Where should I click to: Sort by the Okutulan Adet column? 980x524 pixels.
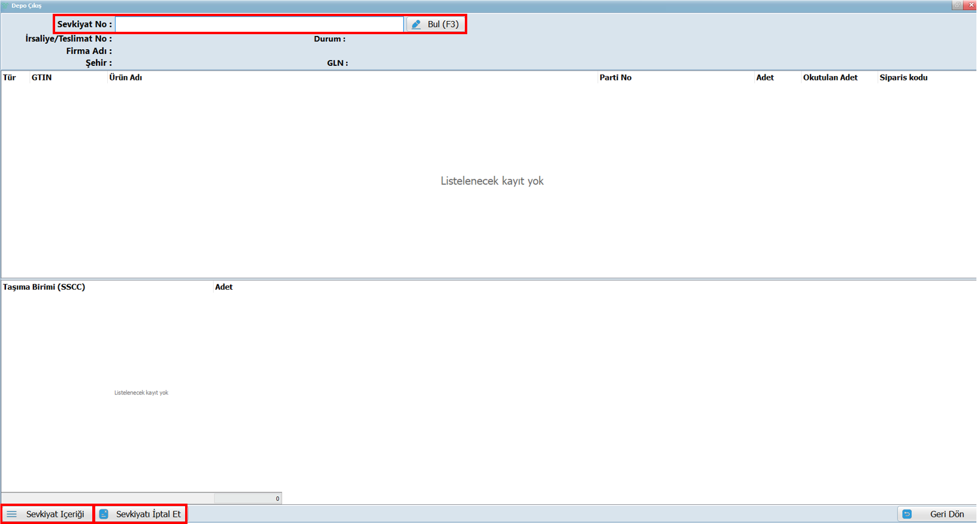(x=830, y=77)
